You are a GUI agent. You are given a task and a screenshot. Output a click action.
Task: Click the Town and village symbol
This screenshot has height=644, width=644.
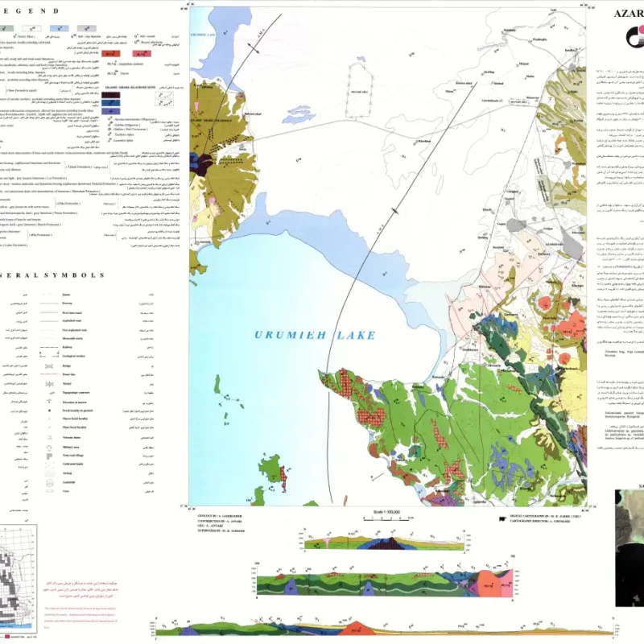pyautogui.click(x=49, y=456)
